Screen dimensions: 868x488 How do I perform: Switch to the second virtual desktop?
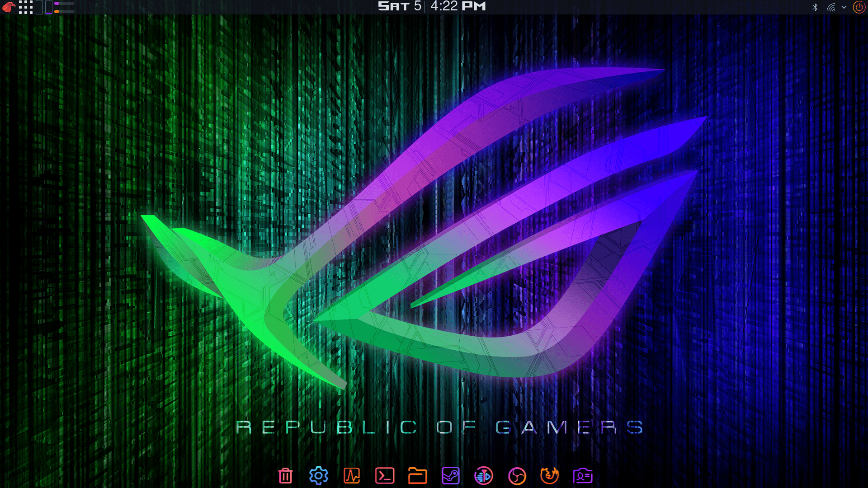click(x=49, y=7)
